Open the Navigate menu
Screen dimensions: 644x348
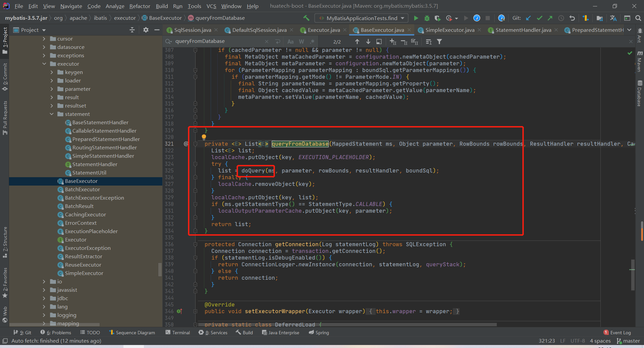click(71, 6)
